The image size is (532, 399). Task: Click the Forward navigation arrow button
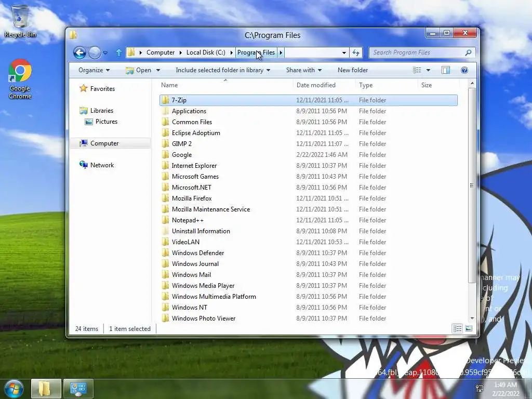point(95,52)
